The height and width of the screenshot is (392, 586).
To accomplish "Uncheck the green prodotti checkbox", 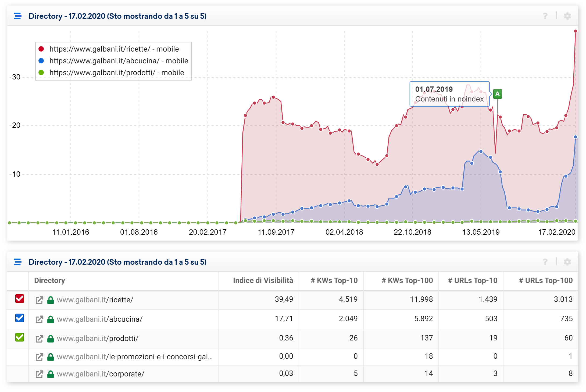I will pyautogui.click(x=20, y=337).
